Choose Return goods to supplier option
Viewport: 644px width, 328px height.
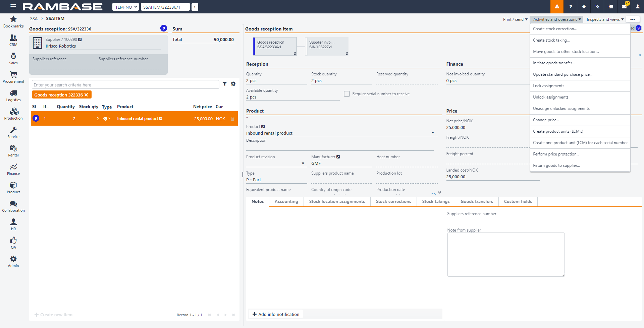[556, 166]
